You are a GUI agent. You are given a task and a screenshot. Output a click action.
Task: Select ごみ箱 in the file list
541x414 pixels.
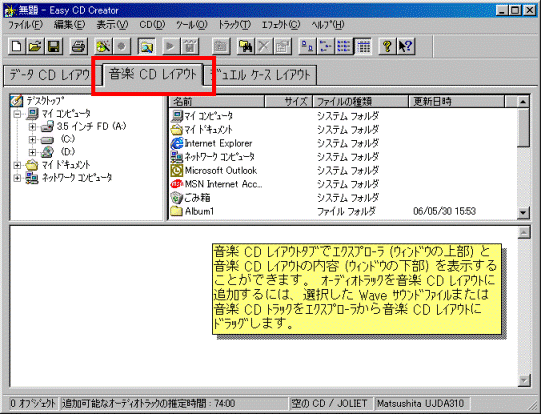[x=197, y=198]
